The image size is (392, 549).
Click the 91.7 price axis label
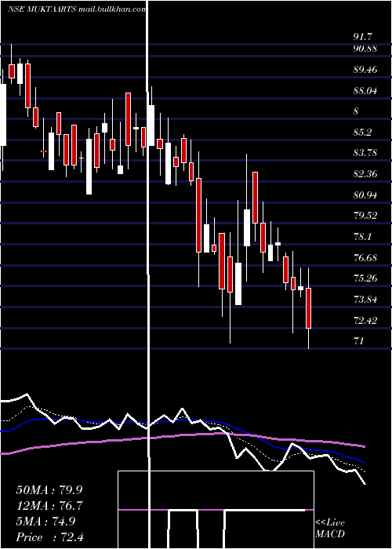click(x=362, y=37)
